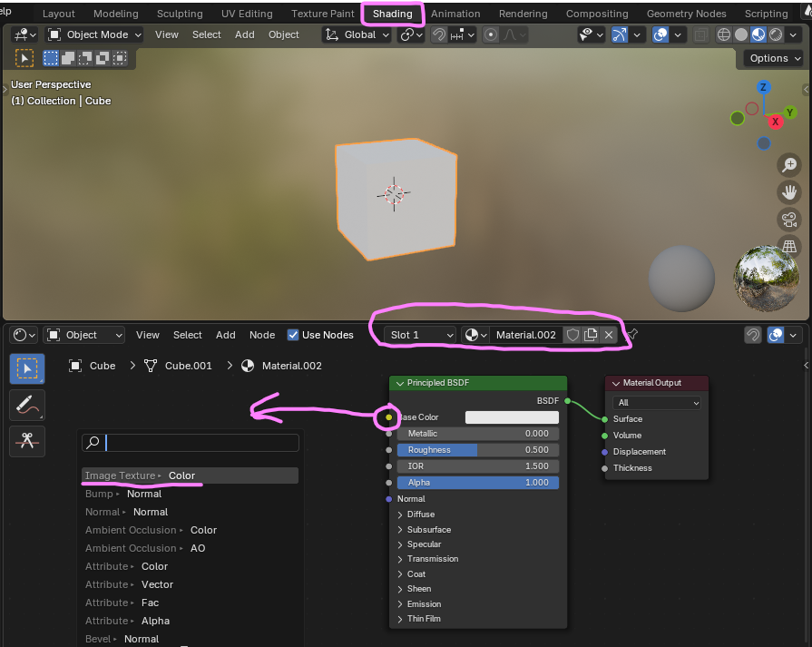The width and height of the screenshot is (812, 647).
Task: Uncheck the Use Nodes checkbox
Action: 293,335
